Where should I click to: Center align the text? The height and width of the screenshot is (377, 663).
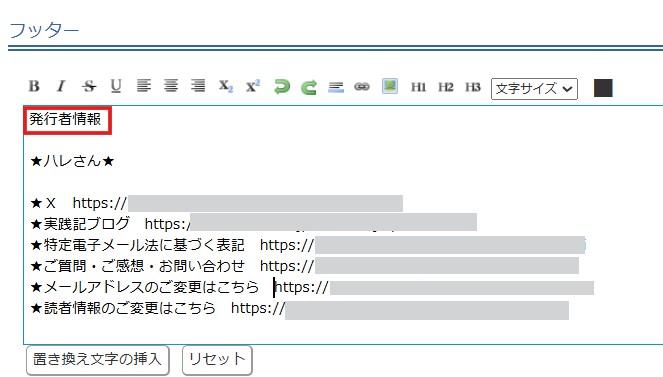coord(171,86)
